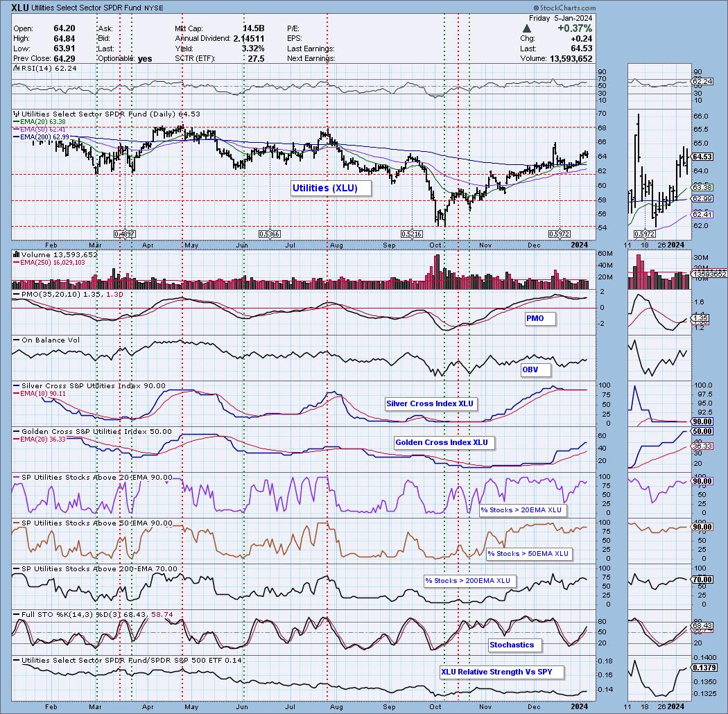Click the +0.37% change value
This screenshot has width=728, height=714.
pos(575,28)
